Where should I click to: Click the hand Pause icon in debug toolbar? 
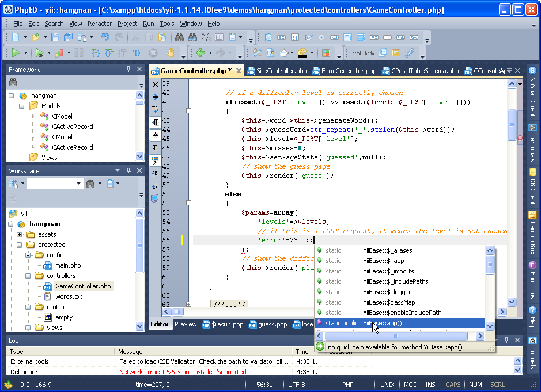(171, 53)
